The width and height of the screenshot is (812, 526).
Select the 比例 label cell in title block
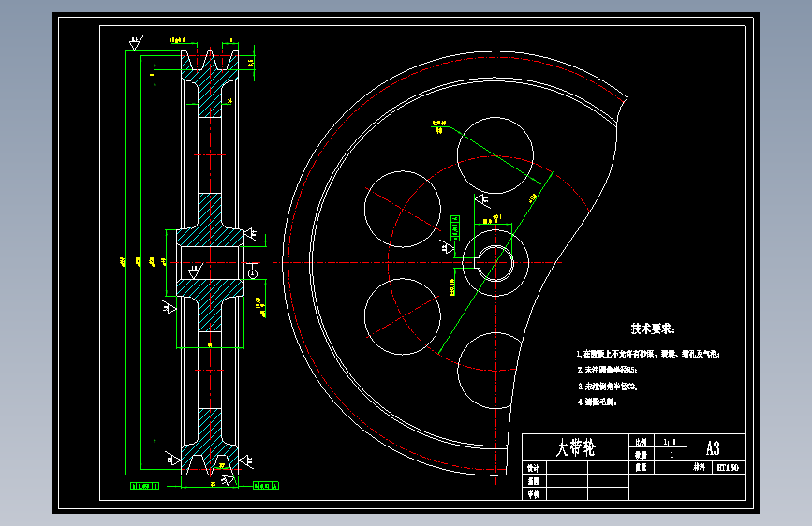pyautogui.click(x=642, y=442)
